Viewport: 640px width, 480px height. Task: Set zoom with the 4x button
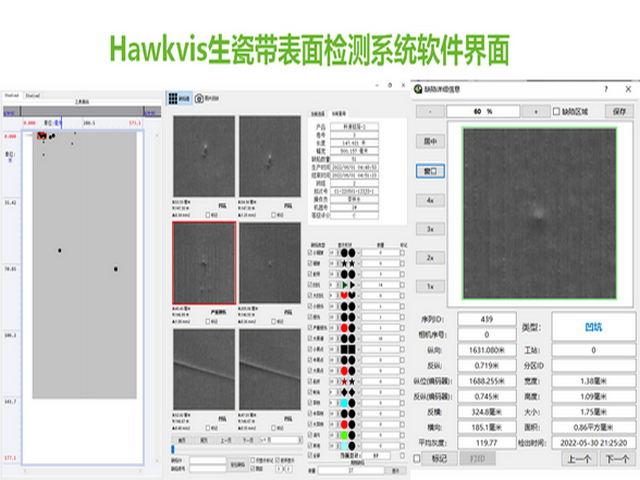(x=430, y=200)
